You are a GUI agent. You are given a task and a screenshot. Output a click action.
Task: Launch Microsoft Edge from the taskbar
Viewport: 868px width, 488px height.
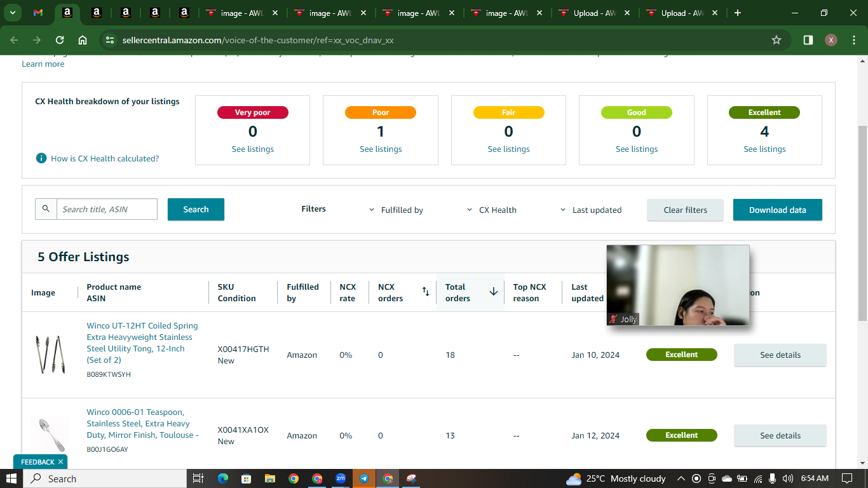[x=222, y=478]
